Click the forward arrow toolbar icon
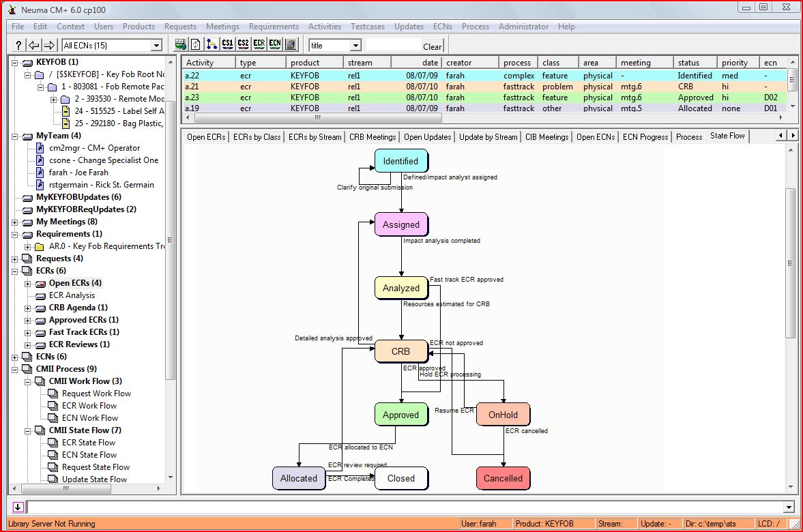Viewport: 803px width, 532px height. click(49, 45)
